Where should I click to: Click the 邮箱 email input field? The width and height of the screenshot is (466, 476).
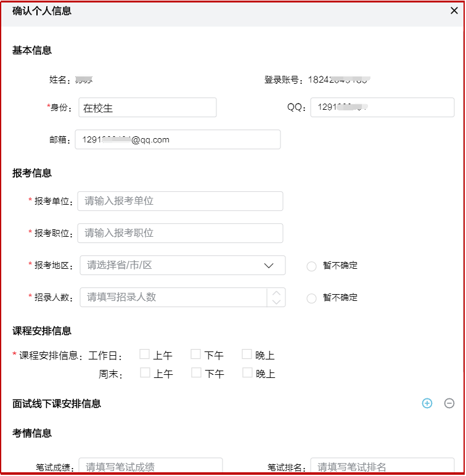point(178,139)
